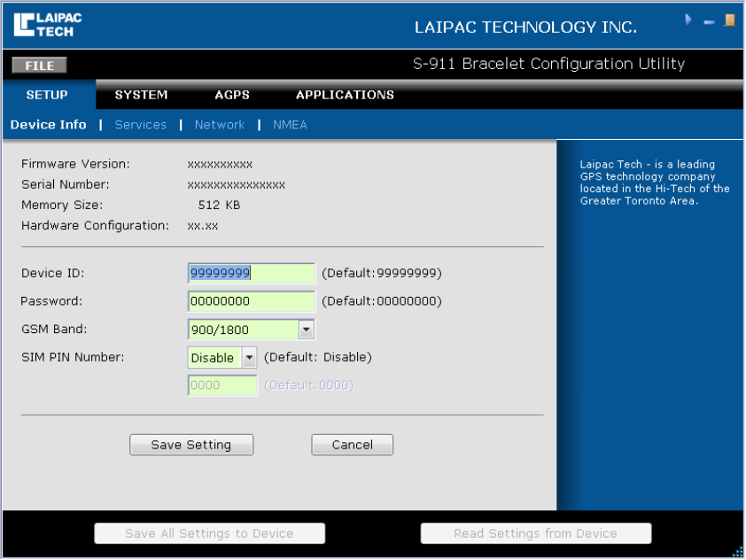Screen dimensions: 746x560
Task: Click the blue arrow icon in title bar
Action: pyautogui.click(x=688, y=20)
